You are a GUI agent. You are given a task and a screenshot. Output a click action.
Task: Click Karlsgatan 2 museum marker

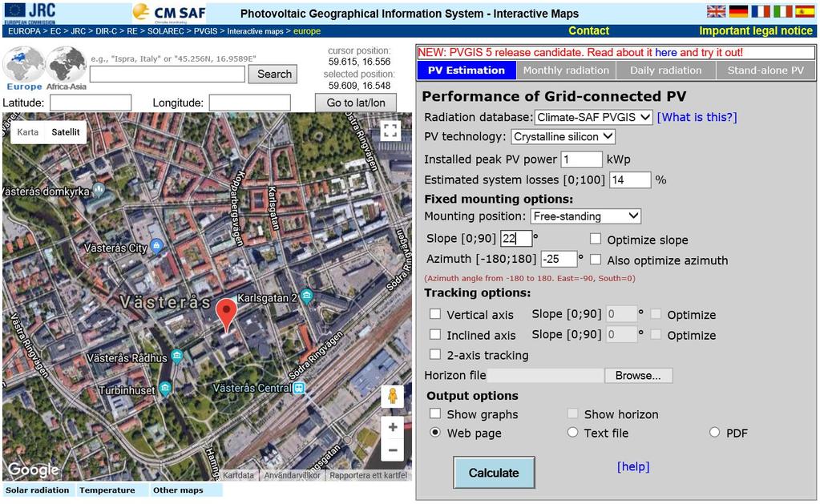click(x=306, y=296)
